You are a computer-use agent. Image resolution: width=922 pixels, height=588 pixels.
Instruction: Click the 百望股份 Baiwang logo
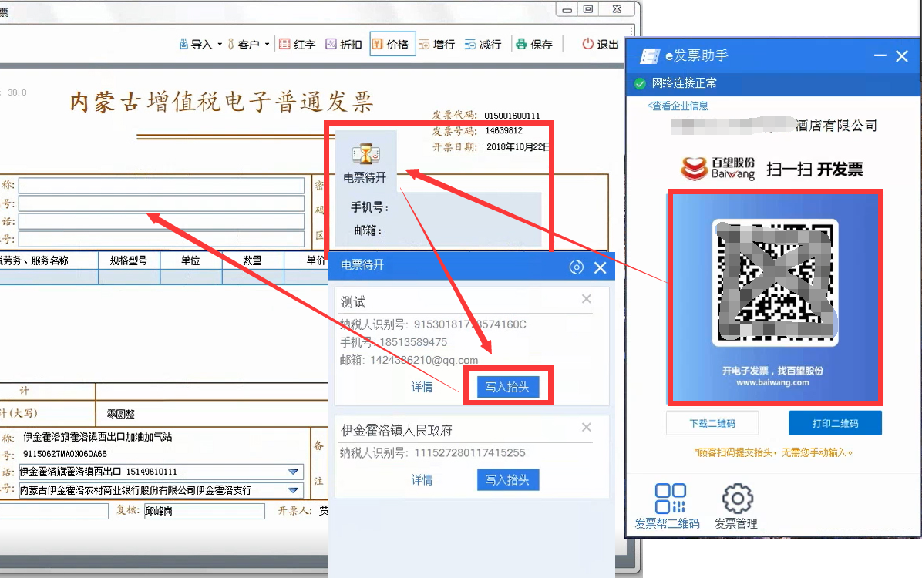click(x=718, y=169)
